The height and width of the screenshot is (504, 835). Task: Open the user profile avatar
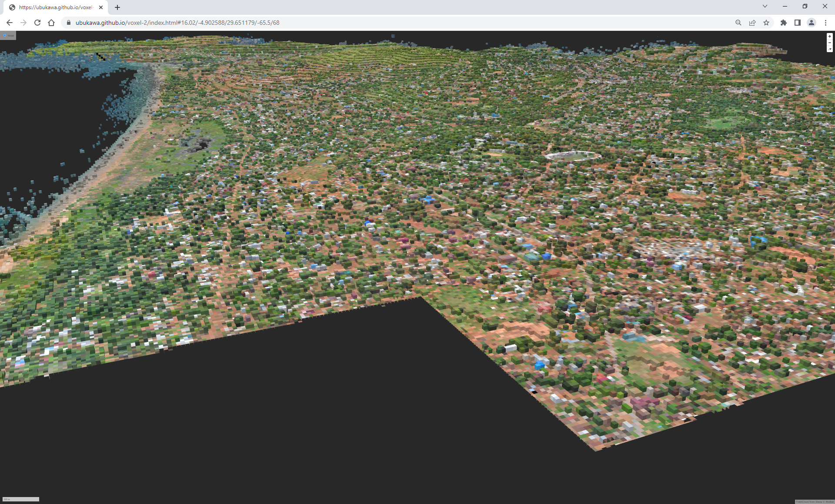pyautogui.click(x=811, y=23)
